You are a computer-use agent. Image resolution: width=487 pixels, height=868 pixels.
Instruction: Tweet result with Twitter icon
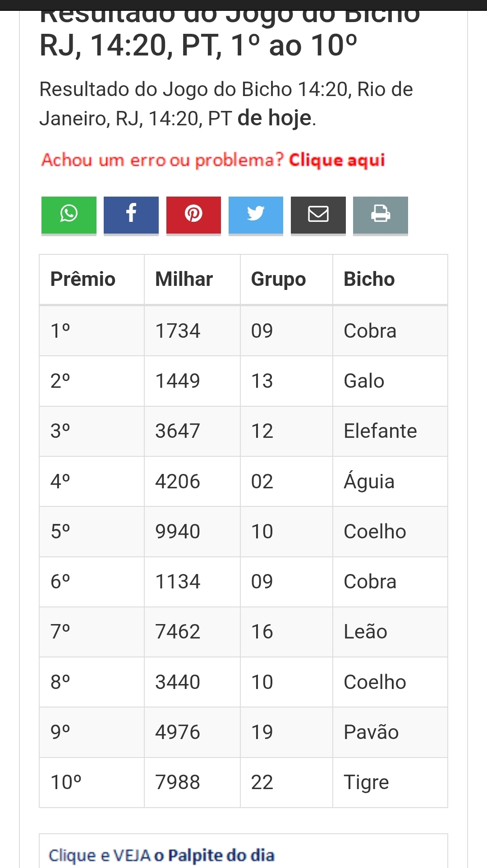(x=256, y=215)
